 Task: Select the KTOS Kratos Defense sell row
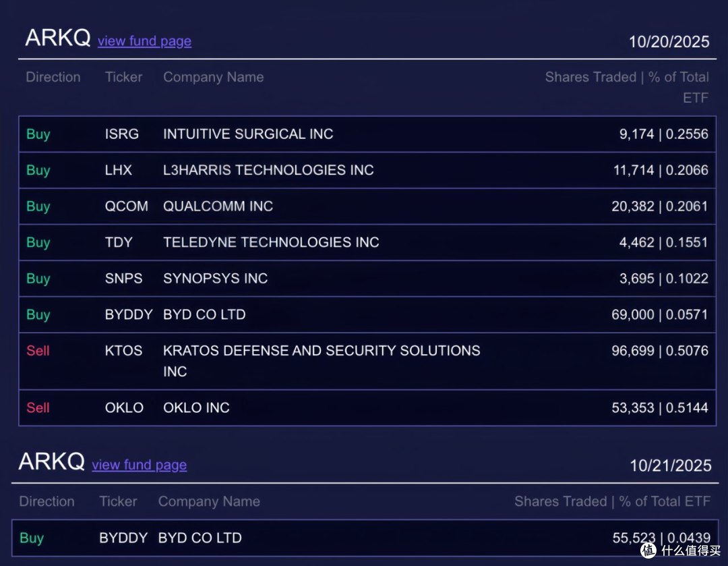tap(367, 361)
